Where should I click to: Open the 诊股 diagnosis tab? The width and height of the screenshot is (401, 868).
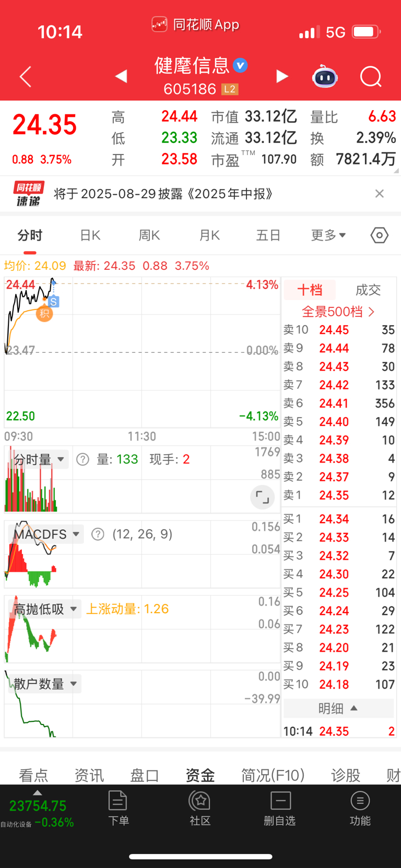coord(346,775)
